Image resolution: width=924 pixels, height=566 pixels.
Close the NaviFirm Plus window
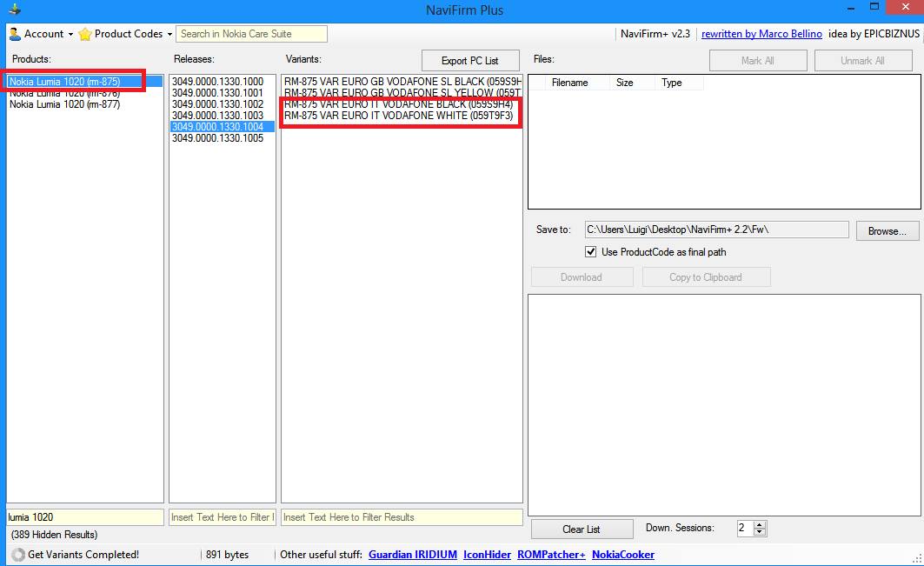(906, 7)
